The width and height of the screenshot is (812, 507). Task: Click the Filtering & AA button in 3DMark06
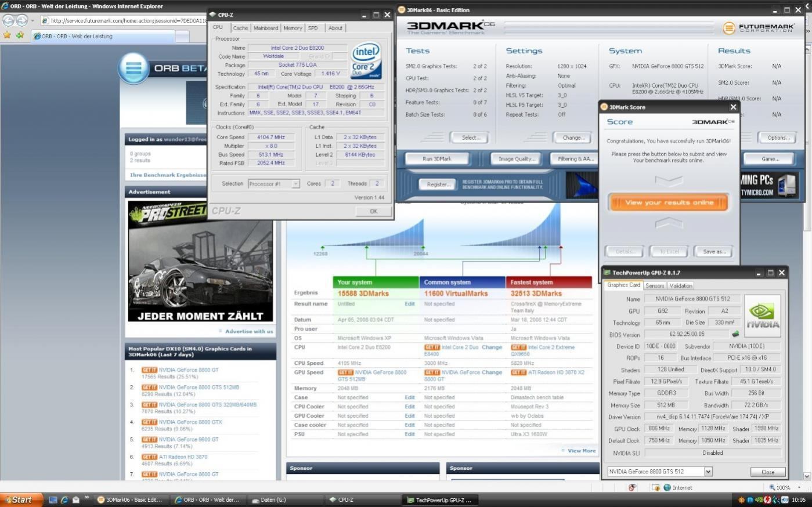pyautogui.click(x=575, y=159)
